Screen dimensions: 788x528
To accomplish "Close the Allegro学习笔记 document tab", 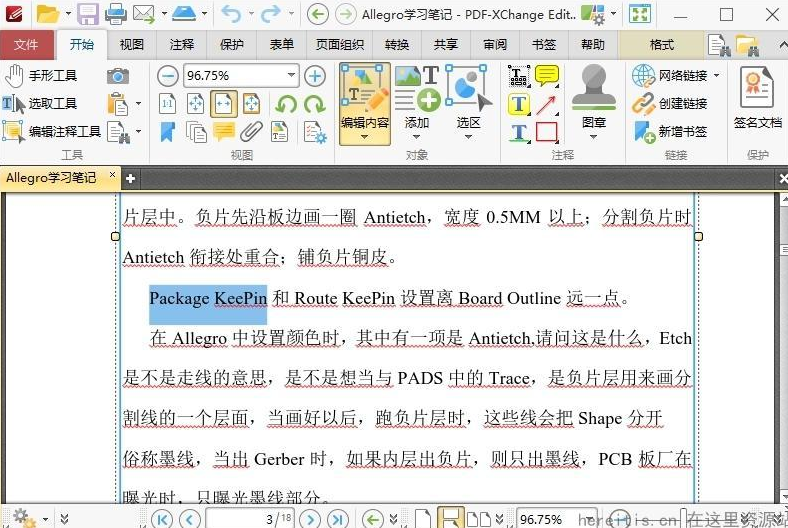I will coord(112,175).
